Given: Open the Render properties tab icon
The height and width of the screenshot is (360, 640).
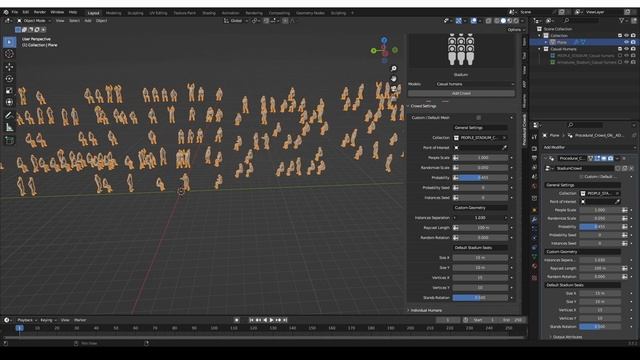Looking at the screenshot, I should coord(534,148).
